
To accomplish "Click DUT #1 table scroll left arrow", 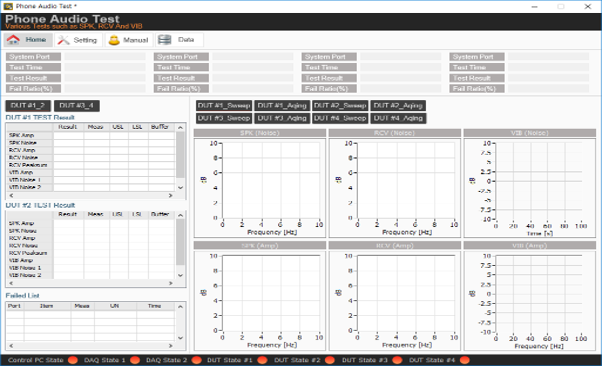I will coord(11,195).
